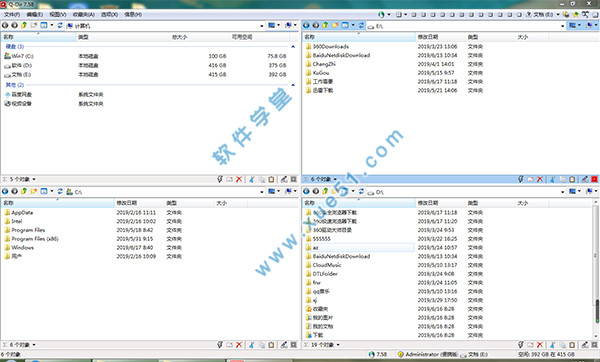Click the 计算机 address bar field
Viewport: 600px width, 362px height.
tap(165, 26)
